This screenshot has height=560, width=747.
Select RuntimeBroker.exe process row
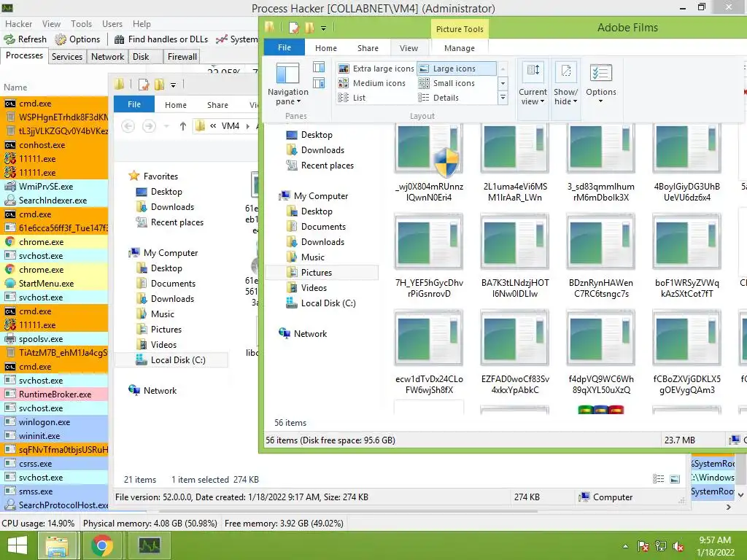point(54,394)
